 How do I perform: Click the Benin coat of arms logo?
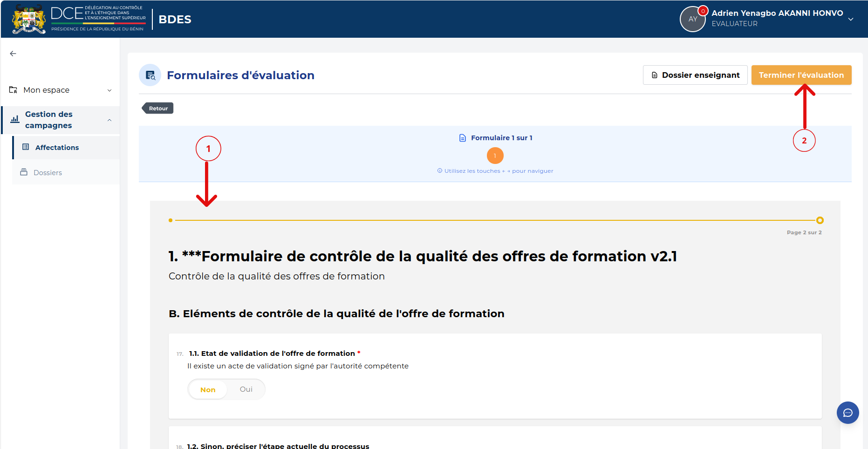(x=29, y=19)
